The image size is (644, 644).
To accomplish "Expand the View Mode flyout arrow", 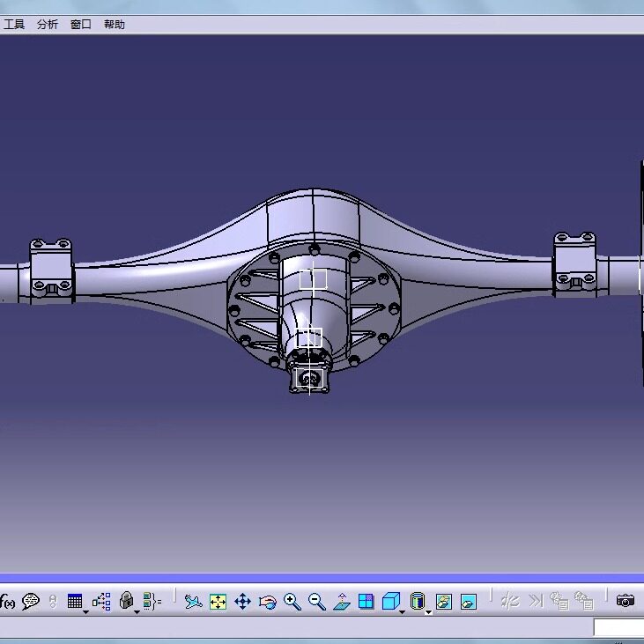I will (428, 612).
